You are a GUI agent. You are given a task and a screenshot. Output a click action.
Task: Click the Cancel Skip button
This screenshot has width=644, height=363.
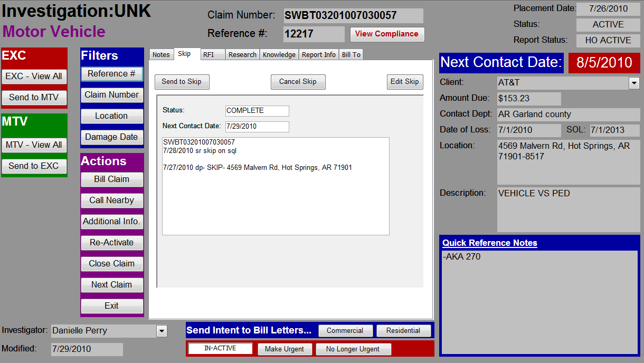[x=298, y=82]
